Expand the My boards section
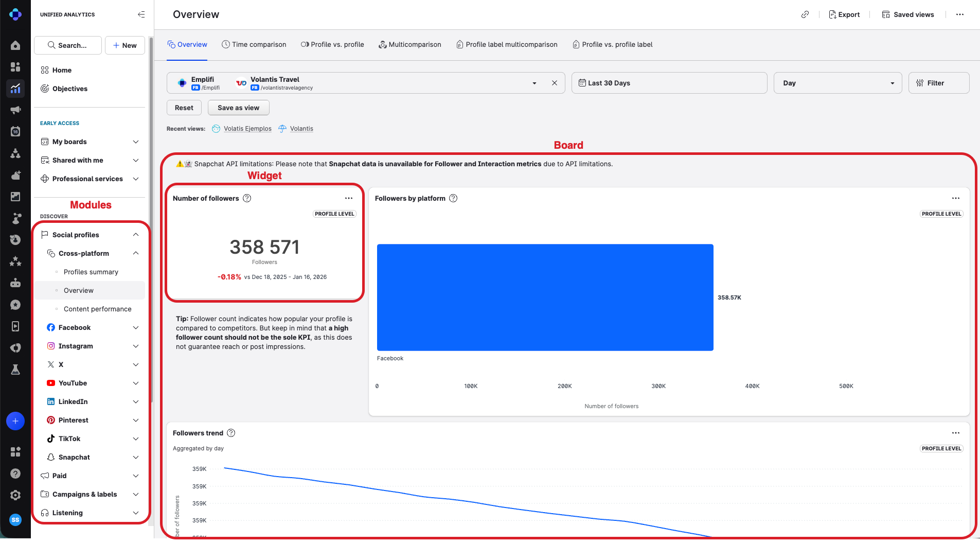980x543 pixels. (136, 142)
